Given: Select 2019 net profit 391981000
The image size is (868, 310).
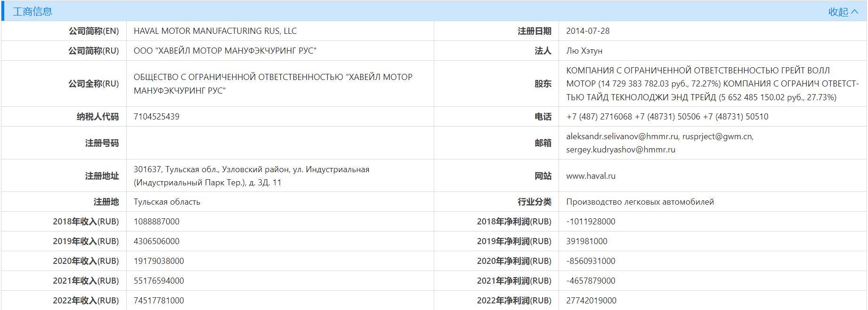Looking at the screenshot, I should coord(587,241).
